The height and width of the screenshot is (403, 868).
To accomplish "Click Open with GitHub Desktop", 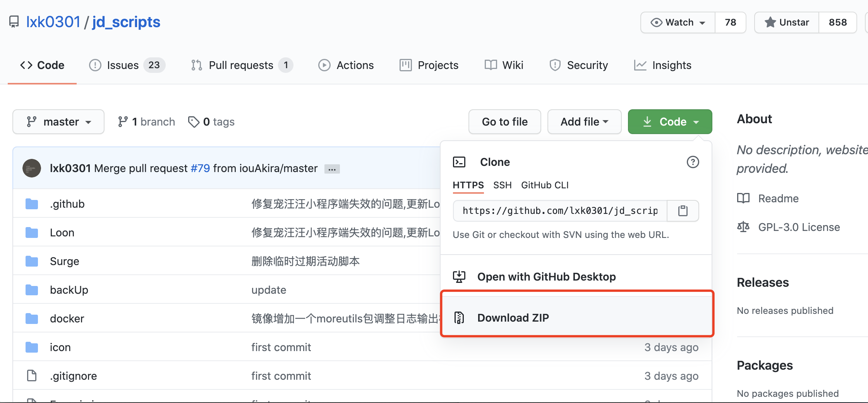I will pos(546,277).
